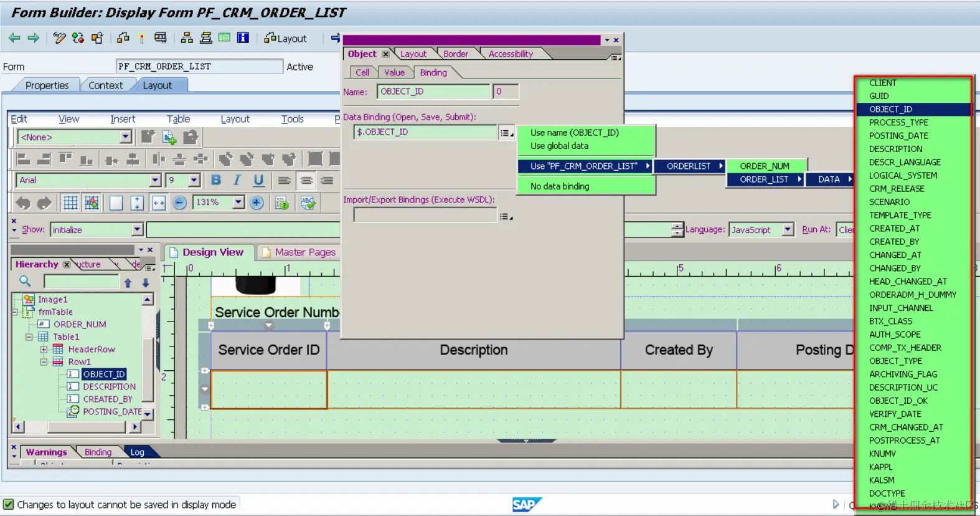
Task: Open the Insert menu
Action: pyautogui.click(x=123, y=119)
